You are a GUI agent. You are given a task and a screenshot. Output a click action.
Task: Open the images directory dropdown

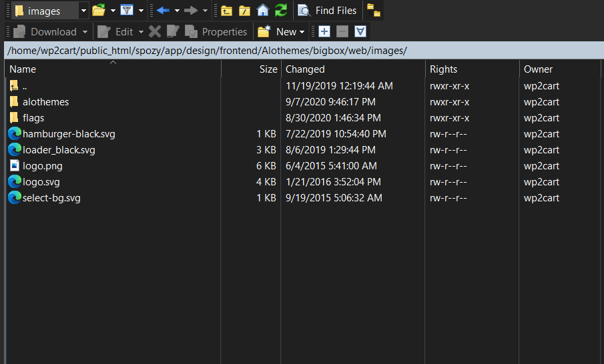point(83,11)
